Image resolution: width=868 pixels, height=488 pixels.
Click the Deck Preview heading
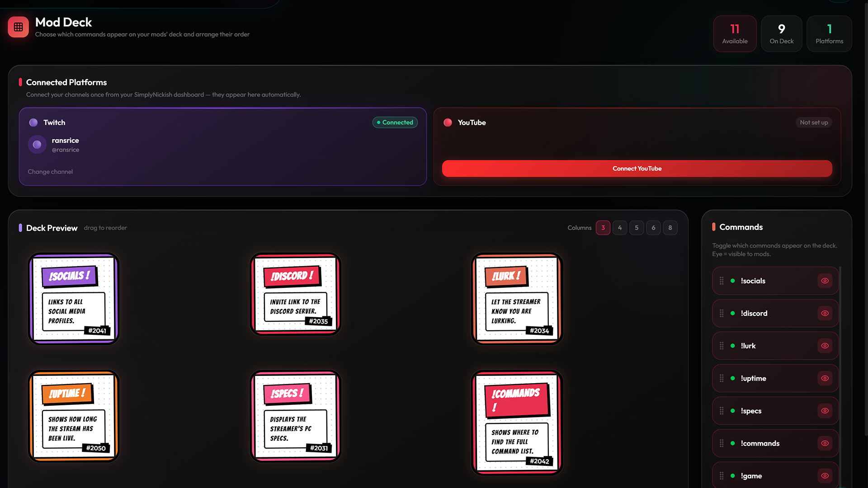click(52, 228)
